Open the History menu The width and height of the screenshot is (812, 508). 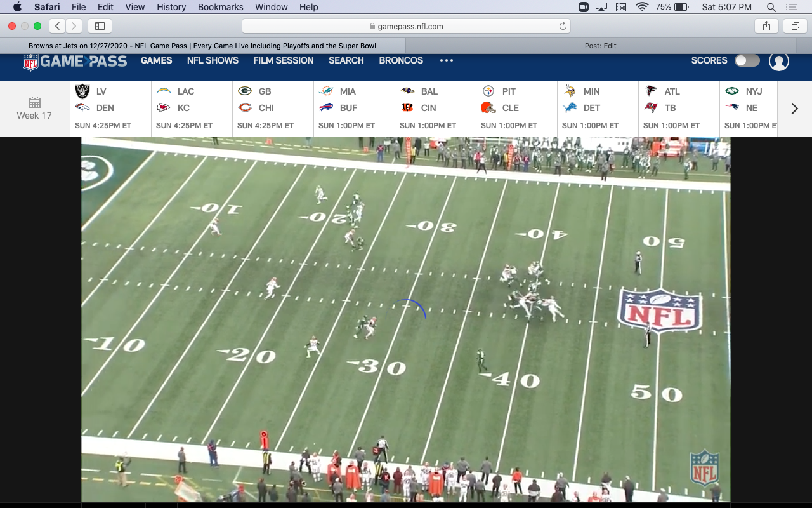tap(171, 7)
